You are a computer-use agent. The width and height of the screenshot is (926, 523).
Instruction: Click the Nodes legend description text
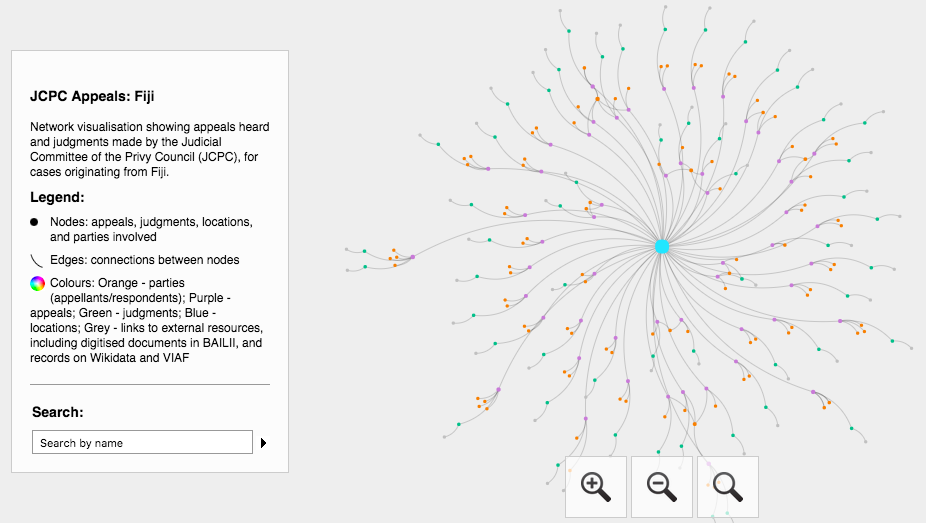click(151, 229)
